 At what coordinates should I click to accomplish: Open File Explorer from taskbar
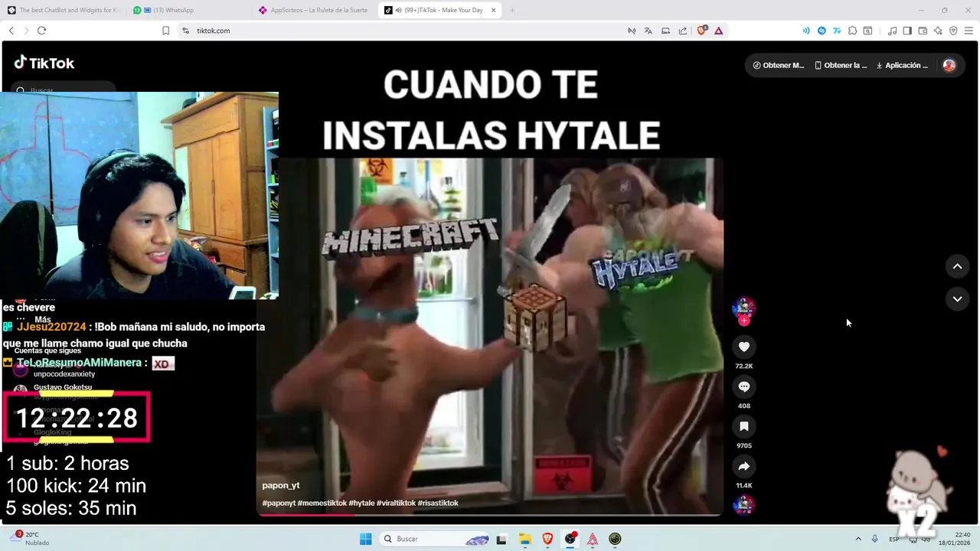(x=524, y=539)
